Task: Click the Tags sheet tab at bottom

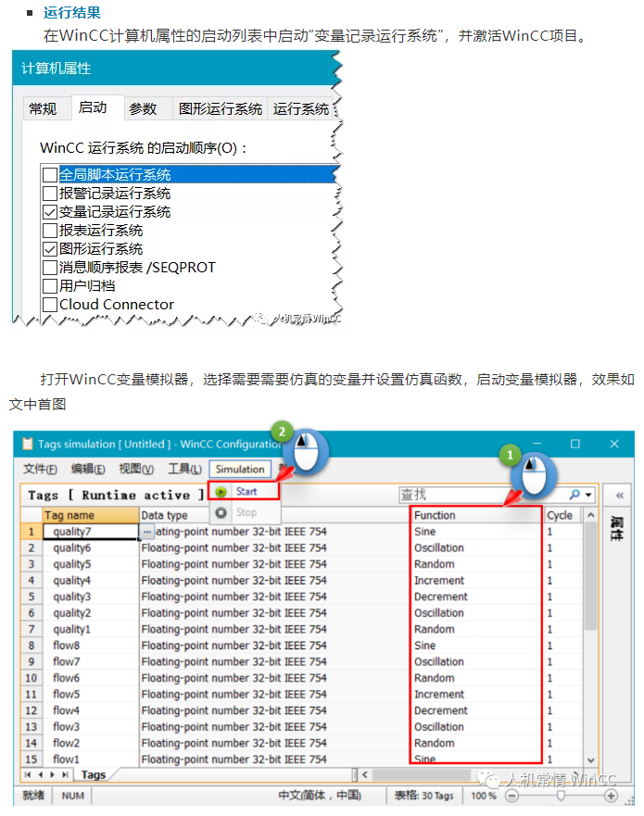Action: [x=94, y=774]
